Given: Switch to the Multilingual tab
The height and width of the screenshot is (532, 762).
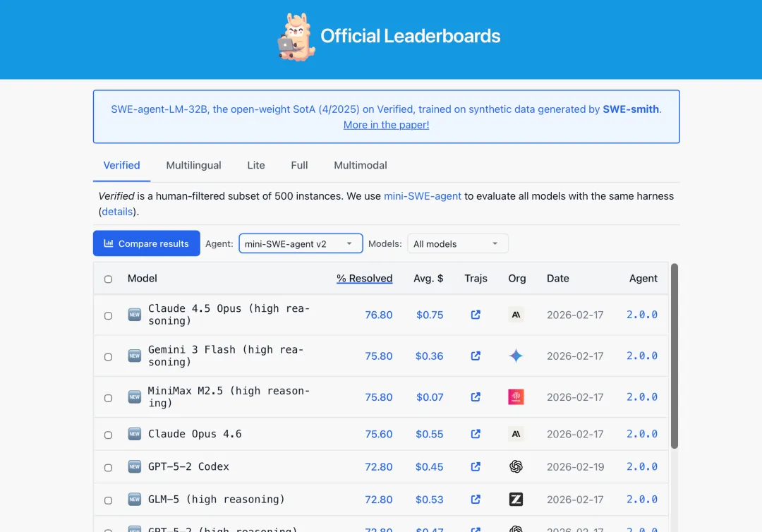Looking at the screenshot, I should [193, 165].
